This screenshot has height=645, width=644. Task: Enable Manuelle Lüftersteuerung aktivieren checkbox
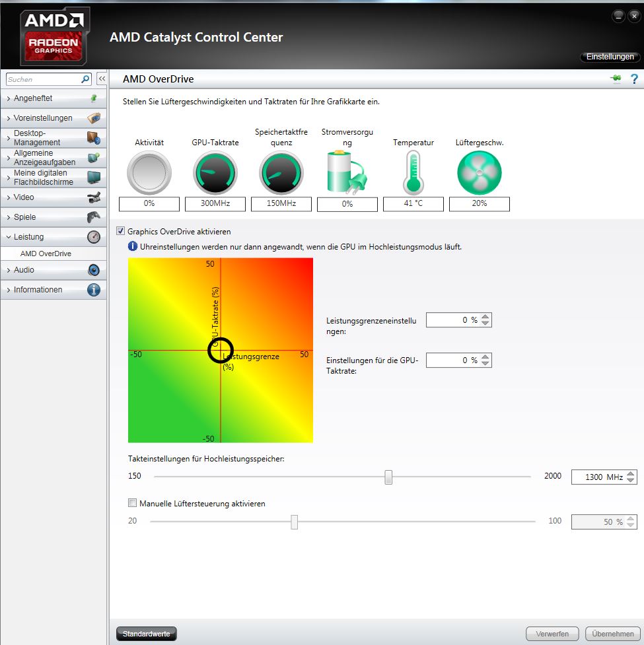pos(133,502)
